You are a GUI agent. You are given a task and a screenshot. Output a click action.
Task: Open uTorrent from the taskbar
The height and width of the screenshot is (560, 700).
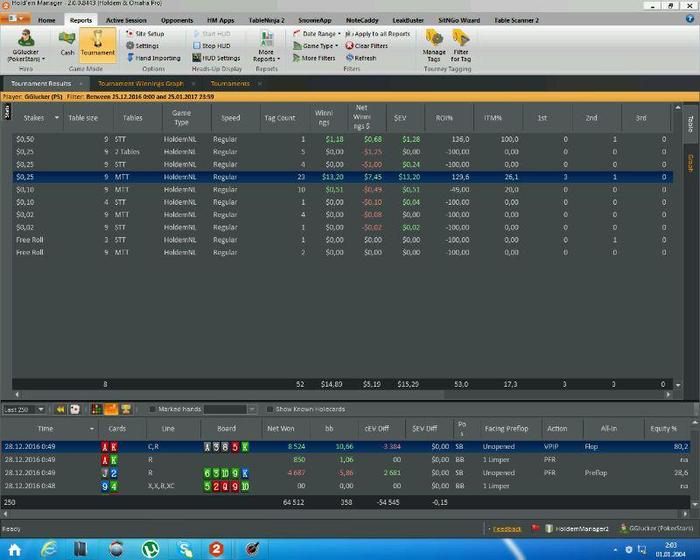click(x=150, y=549)
